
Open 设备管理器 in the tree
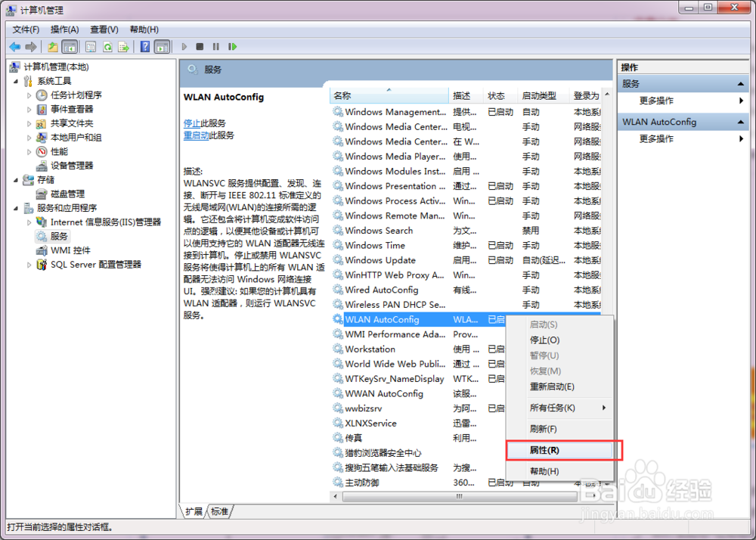point(72,166)
